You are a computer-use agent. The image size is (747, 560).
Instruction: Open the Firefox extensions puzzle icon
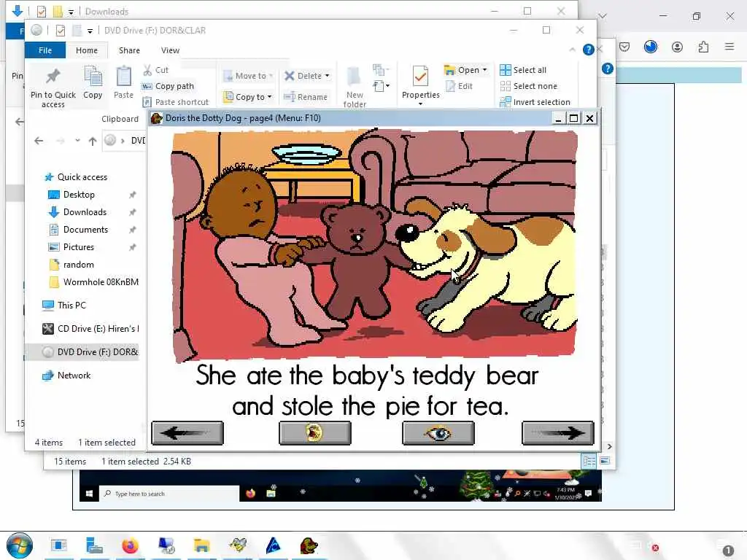703,47
